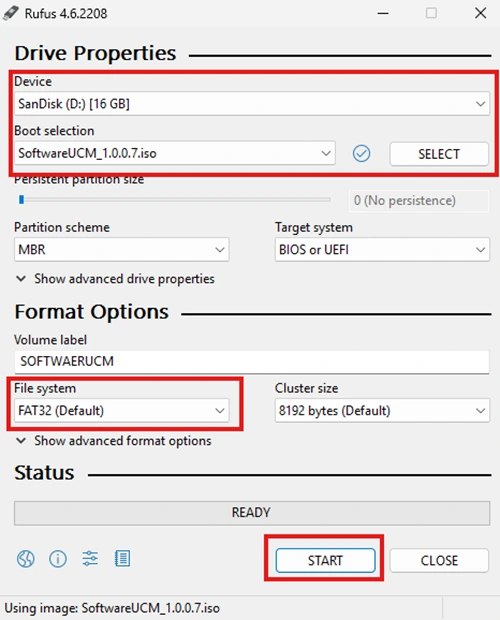Open Cluster size 8192 bytes dropdown

pos(382,410)
